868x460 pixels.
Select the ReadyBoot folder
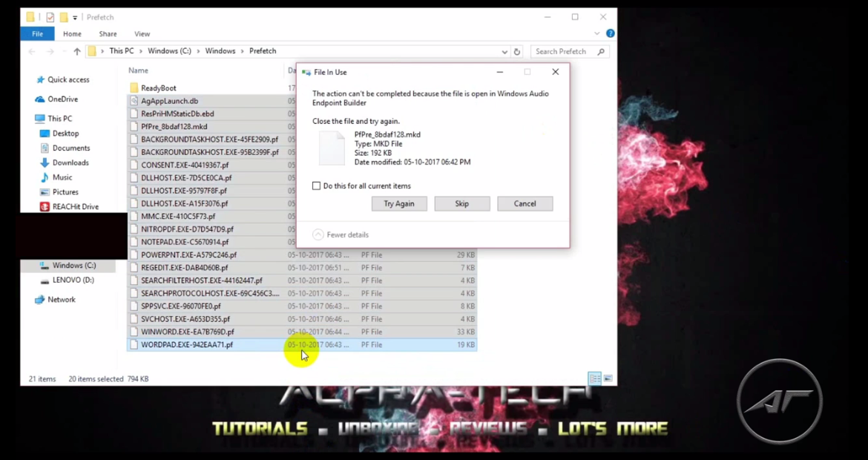pyautogui.click(x=158, y=88)
